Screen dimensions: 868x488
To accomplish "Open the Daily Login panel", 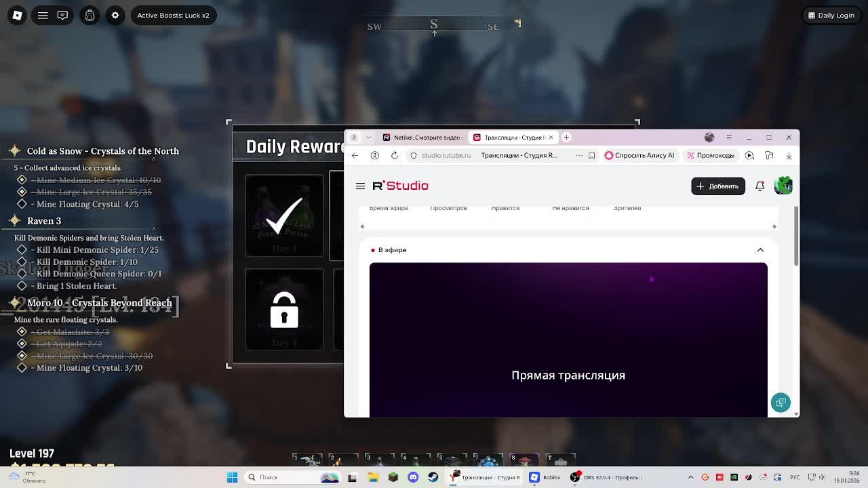I will (831, 15).
